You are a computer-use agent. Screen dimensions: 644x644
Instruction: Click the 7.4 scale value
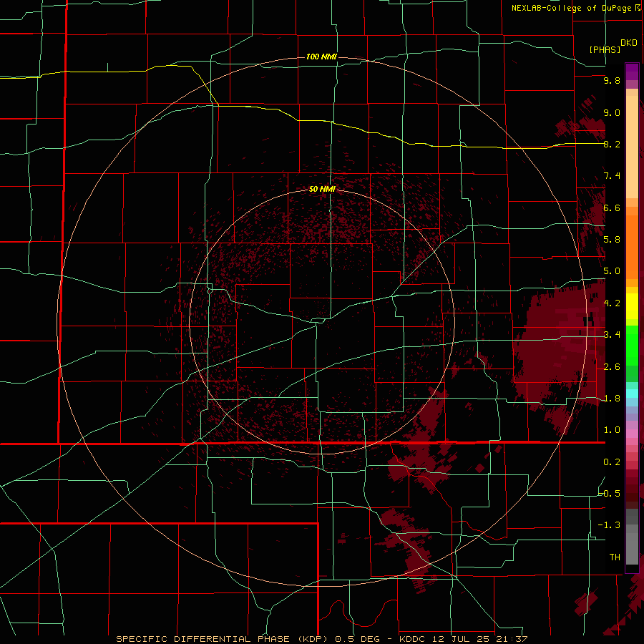point(612,176)
